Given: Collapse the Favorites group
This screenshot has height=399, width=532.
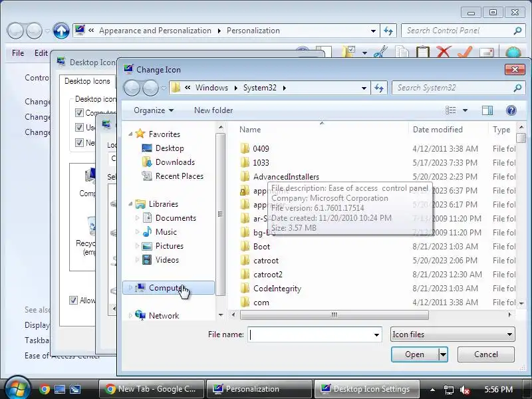Looking at the screenshot, I should tap(130, 134).
